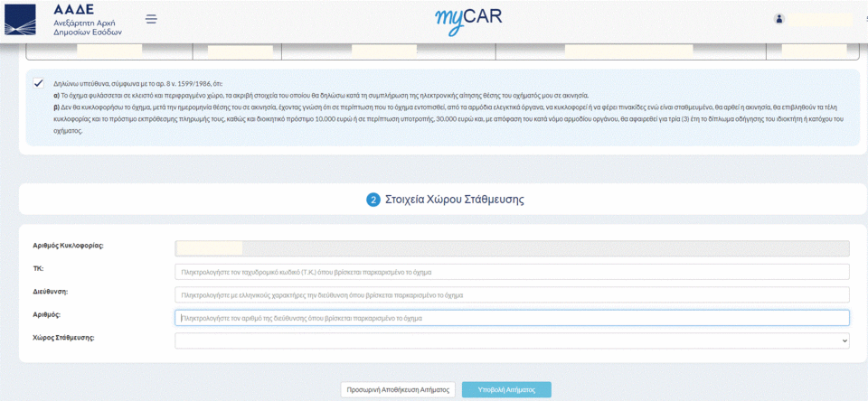The height and width of the screenshot is (401, 868).
Task: Click the Αριθμός Κυκλοφορίας disabled field
Action: coord(512,247)
